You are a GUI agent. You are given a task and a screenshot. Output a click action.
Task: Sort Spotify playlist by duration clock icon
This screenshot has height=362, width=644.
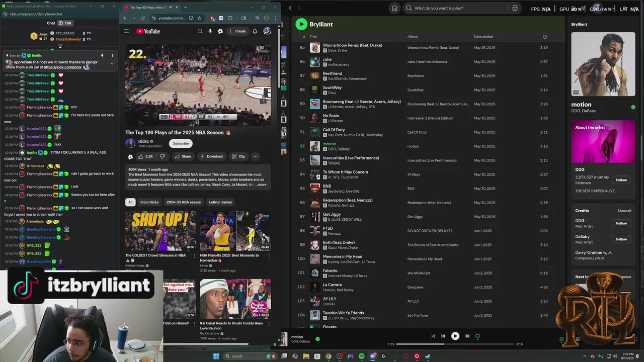click(x=544, y=37)
